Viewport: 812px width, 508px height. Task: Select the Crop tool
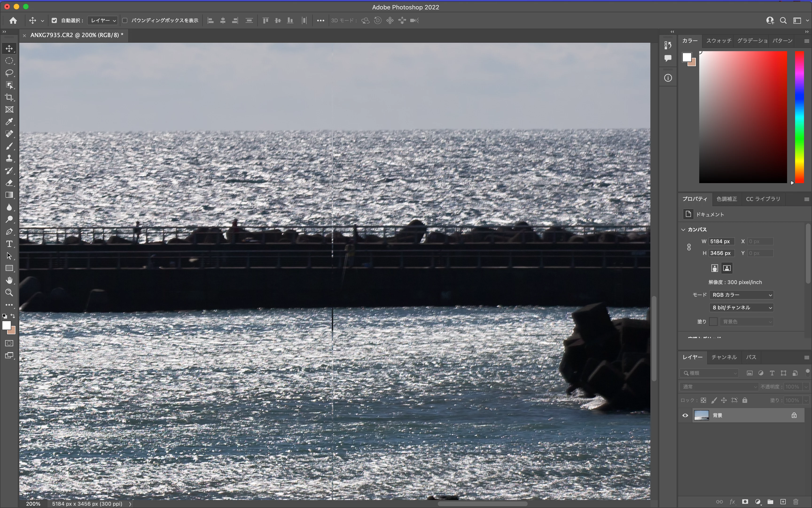point(9,97)
